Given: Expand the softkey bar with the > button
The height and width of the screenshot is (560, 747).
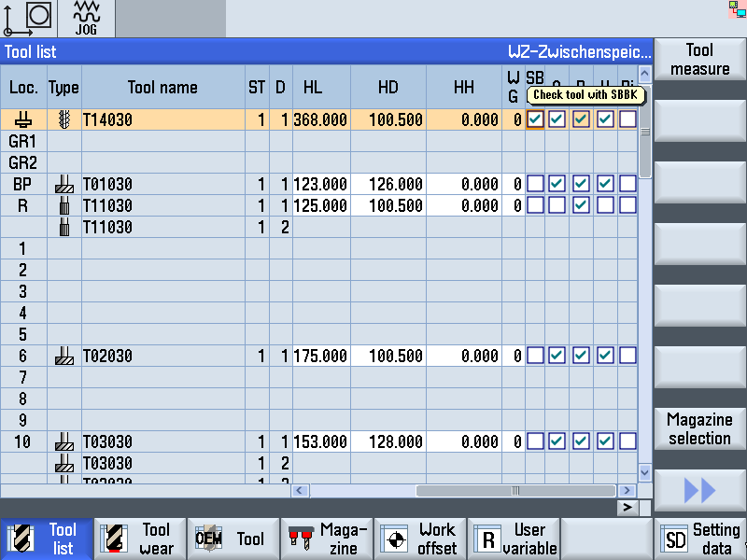Looking at the screenshot, I should click(628, 507).
